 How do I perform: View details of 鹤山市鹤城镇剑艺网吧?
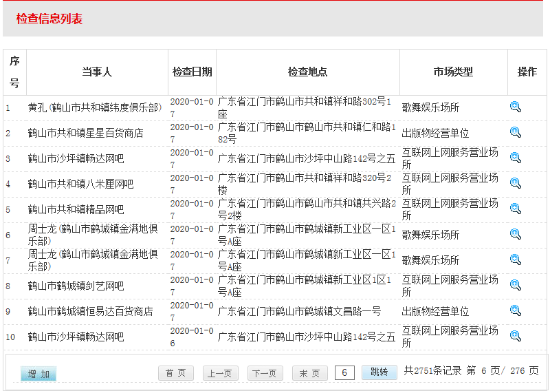(515, 285)
